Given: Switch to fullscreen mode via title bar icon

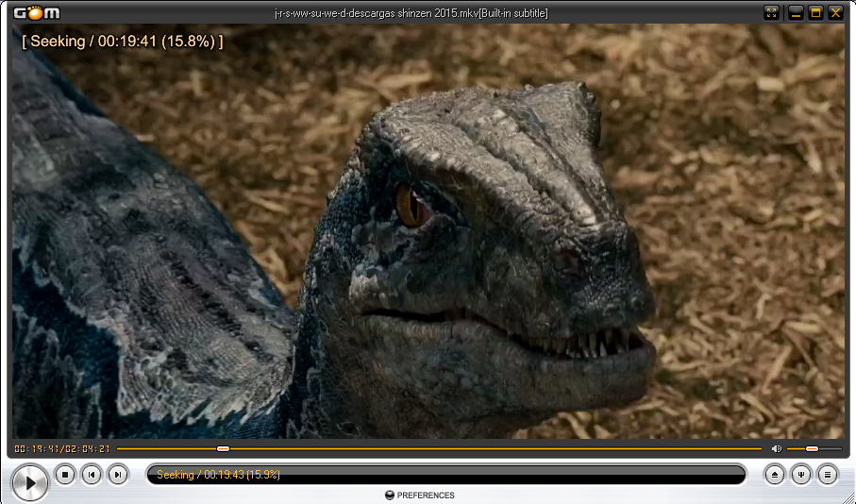Looking at the screenshot, I should pyautogui.click(x=771, y=12).
